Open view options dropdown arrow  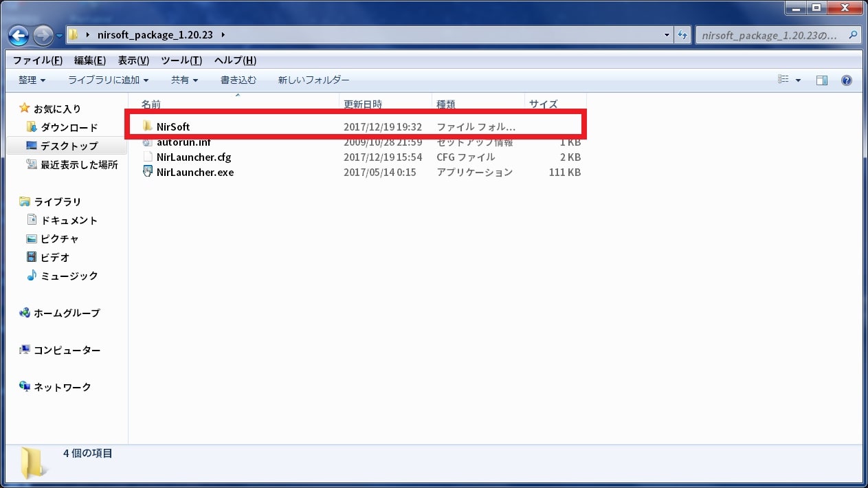[798, 80]
